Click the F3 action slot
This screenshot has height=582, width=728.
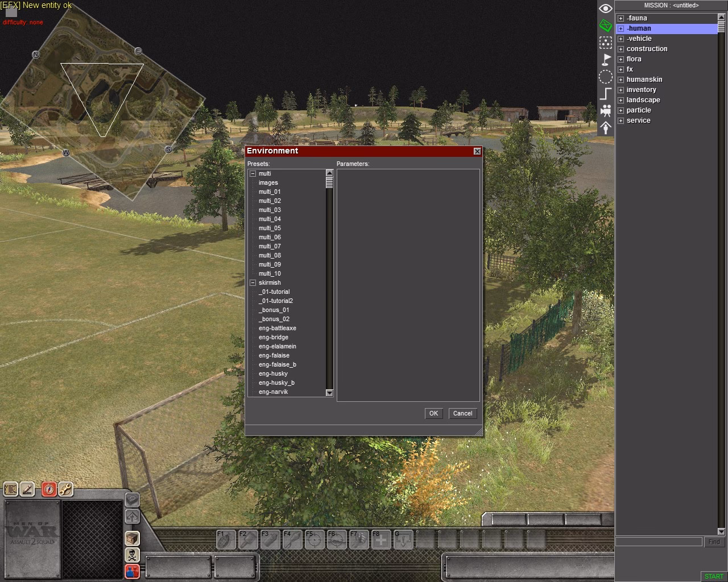coord(270,539)
